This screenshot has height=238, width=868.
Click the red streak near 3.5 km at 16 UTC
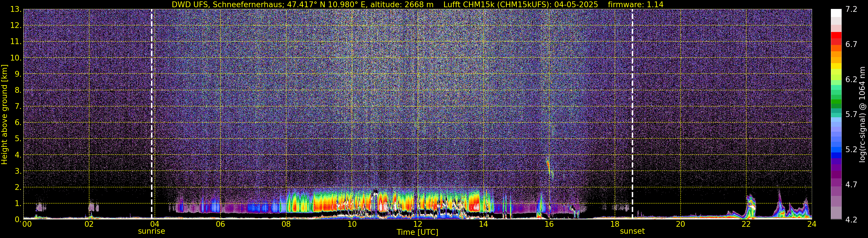click(548, 166)
